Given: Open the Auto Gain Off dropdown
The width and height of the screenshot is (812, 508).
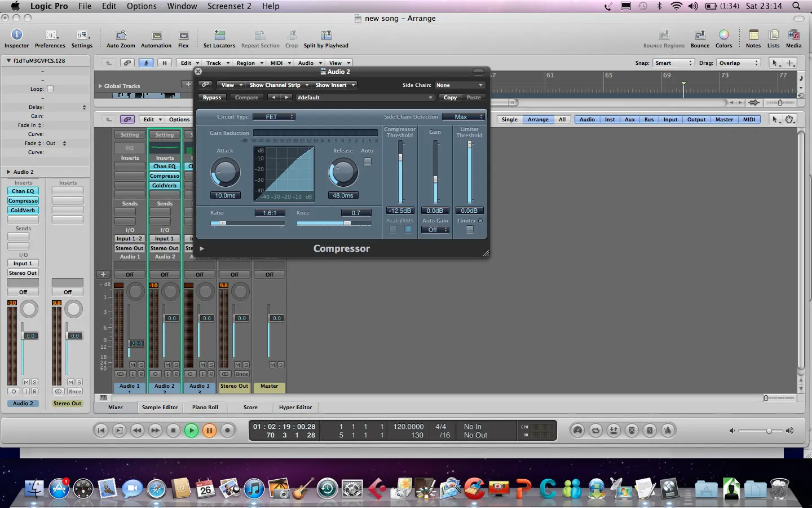Looking at the screenshot, I should 435,230.
